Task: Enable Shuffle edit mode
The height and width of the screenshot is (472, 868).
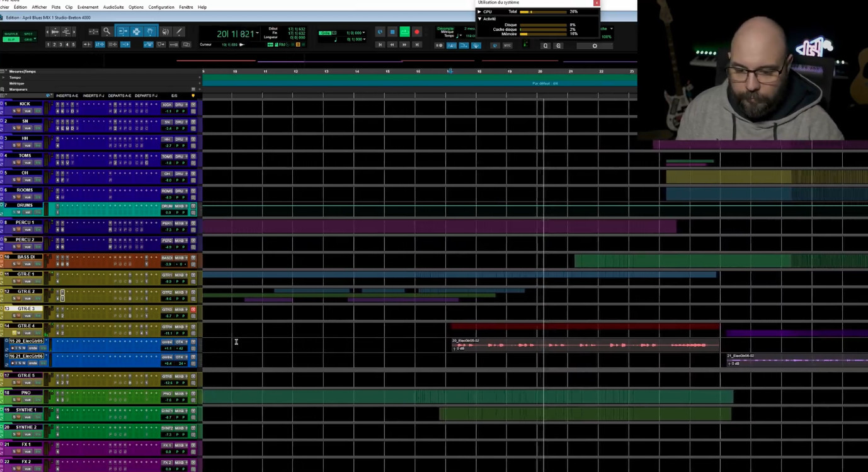Action: click(x=11, y=34)
